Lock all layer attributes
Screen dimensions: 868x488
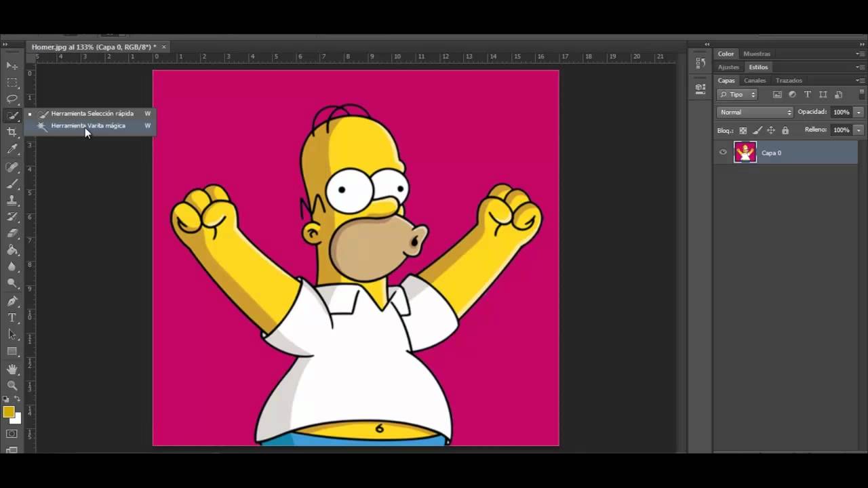pos(785,130)
